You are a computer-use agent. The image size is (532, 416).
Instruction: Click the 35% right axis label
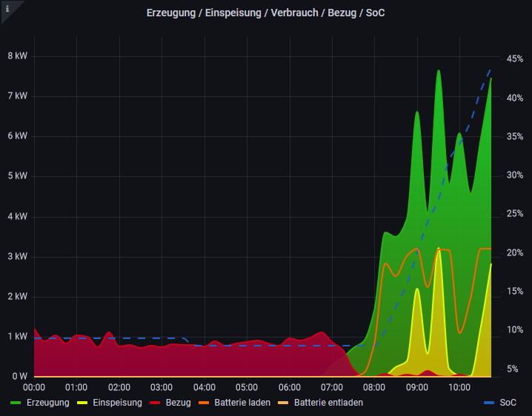coord(515,137)
